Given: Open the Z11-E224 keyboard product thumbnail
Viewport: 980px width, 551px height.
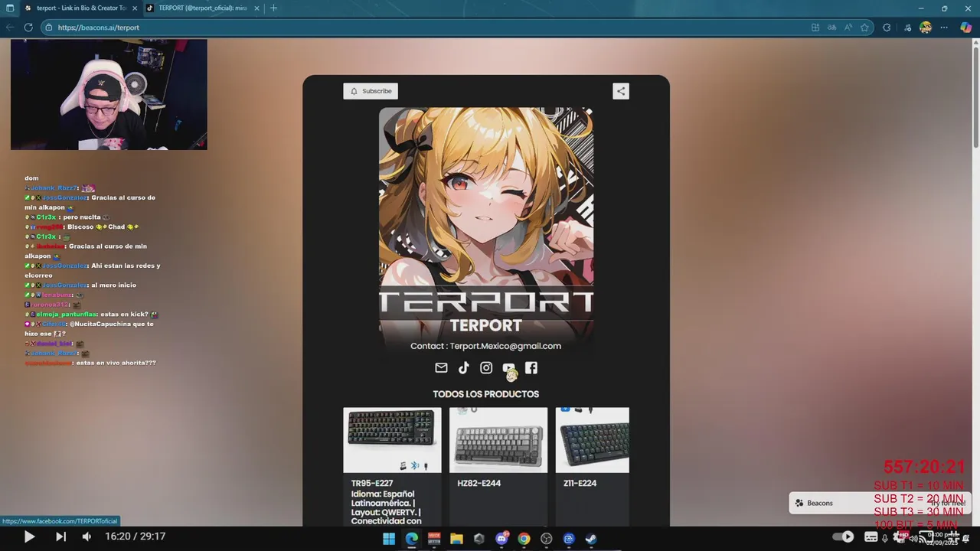Looking at the screenshot, I should 593,440.
